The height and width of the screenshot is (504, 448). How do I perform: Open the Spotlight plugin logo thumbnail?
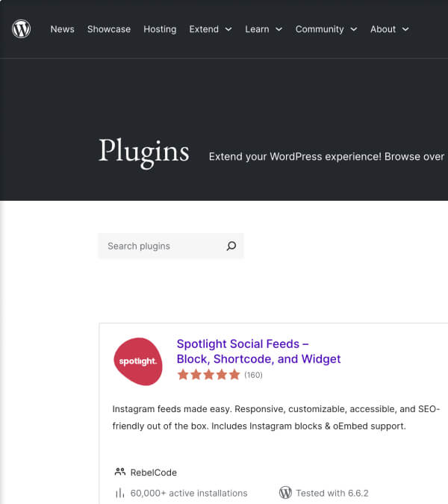tap(138, 361)
